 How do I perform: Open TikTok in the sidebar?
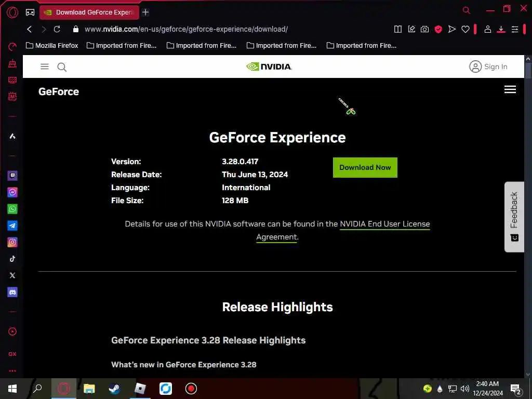coord(12,259)
